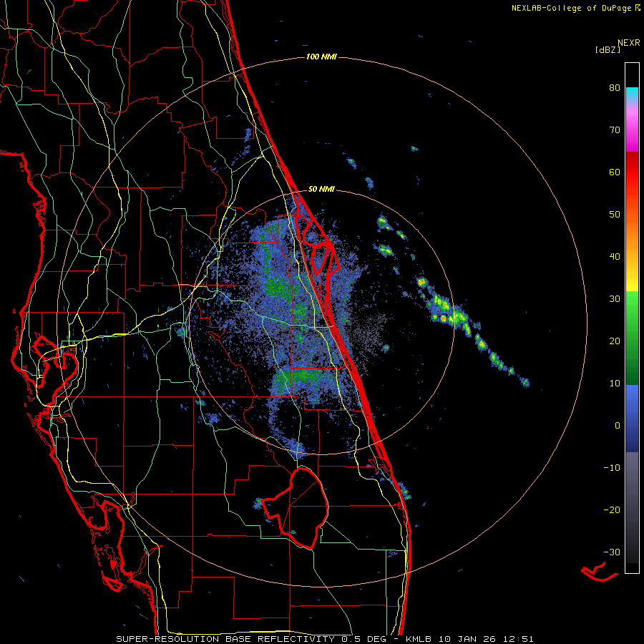Click the blue segment of the reflectivity color bar
Image resolution: width=644 pixels, height=644 pixels.
pos(632,419)
